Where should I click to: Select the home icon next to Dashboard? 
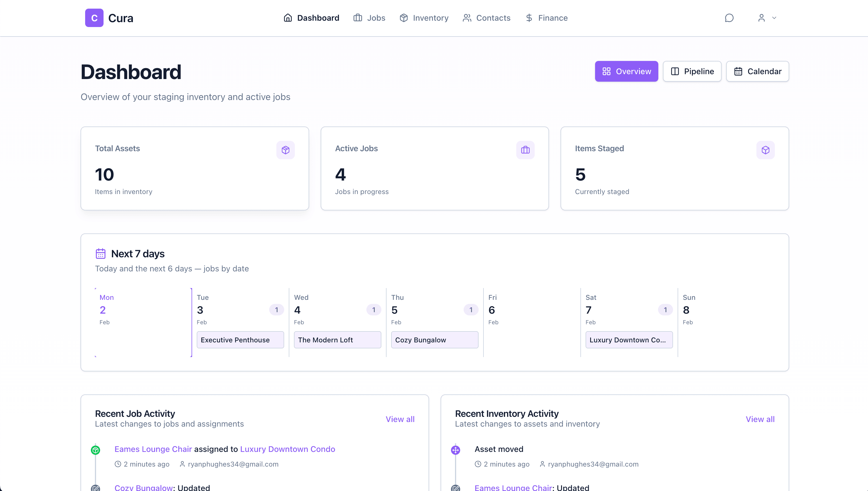[288, 18]
